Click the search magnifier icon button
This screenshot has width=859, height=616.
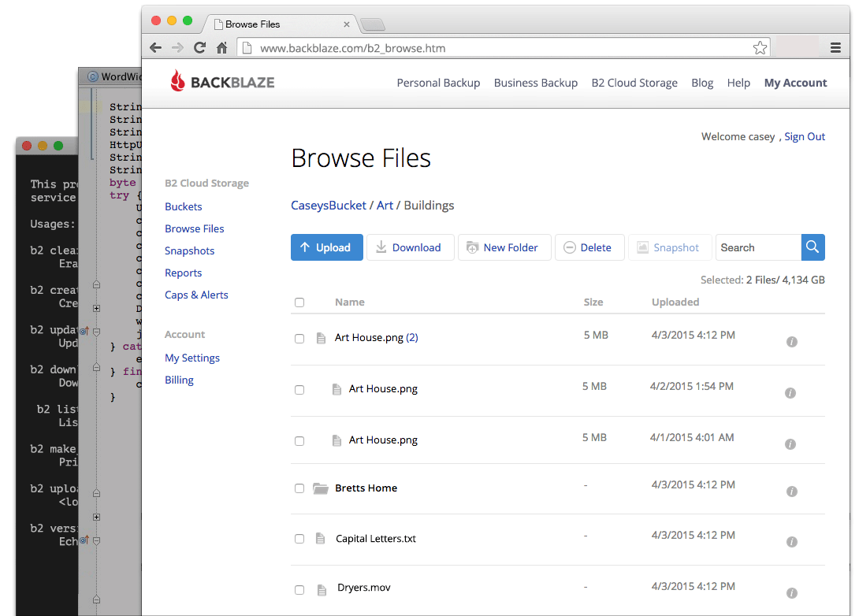(813, 247)
